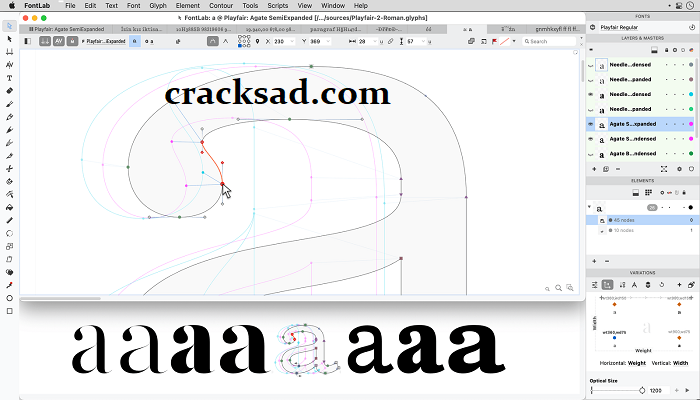This screenshot has width=700, height=400.
Task: Open the Element menu
Action: tap(188, 5)
